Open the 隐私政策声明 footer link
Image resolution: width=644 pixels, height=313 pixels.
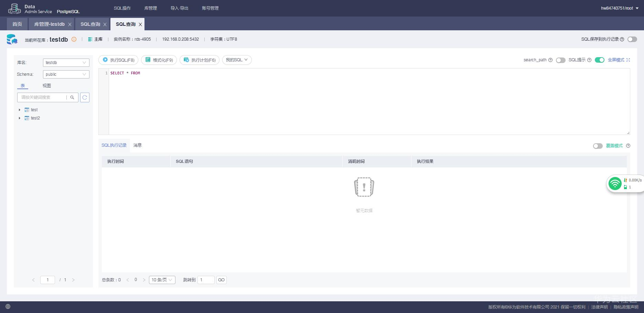click(626, 307)
